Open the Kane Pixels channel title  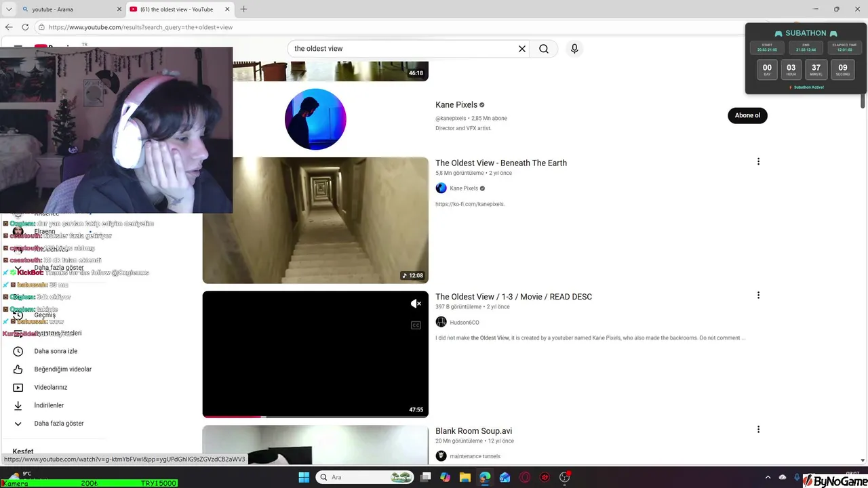point(456,105)
